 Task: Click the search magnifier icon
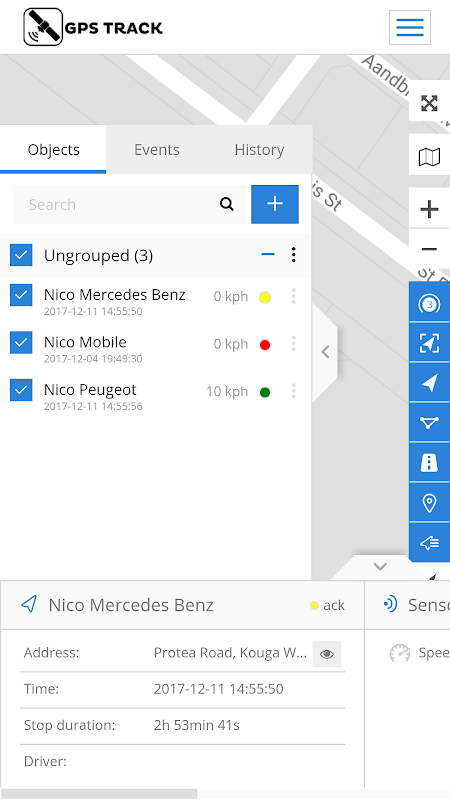click(227, 205)
